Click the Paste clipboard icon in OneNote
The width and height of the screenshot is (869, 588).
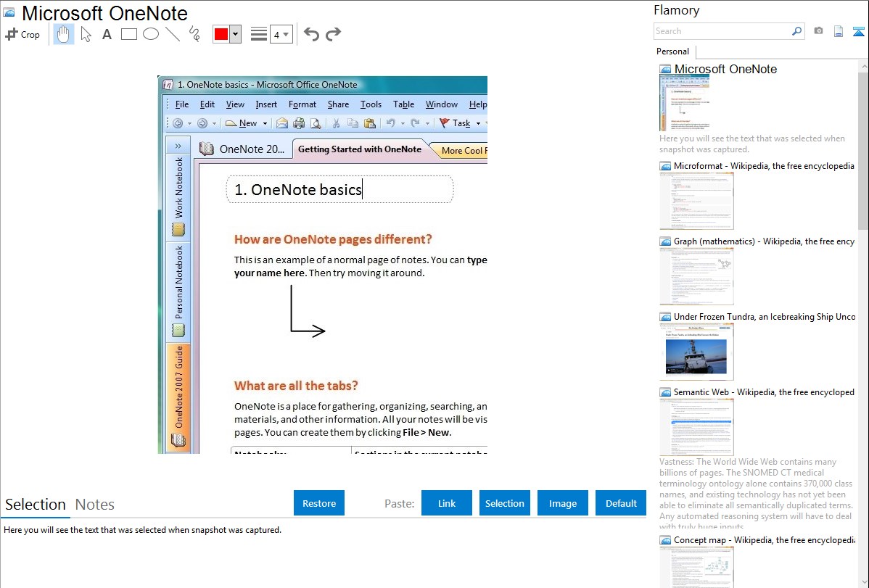click(370, 123)
